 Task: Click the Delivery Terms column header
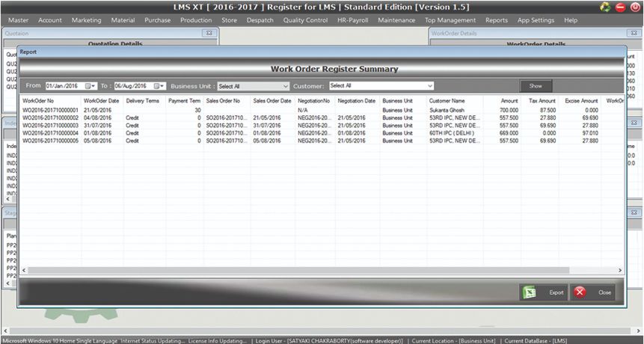(144, 101)
